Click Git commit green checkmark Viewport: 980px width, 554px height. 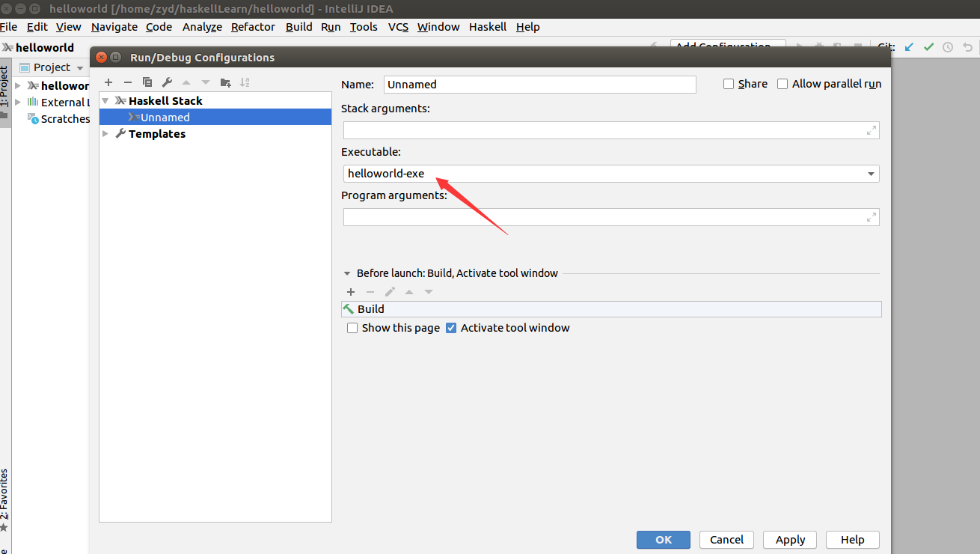928,46
